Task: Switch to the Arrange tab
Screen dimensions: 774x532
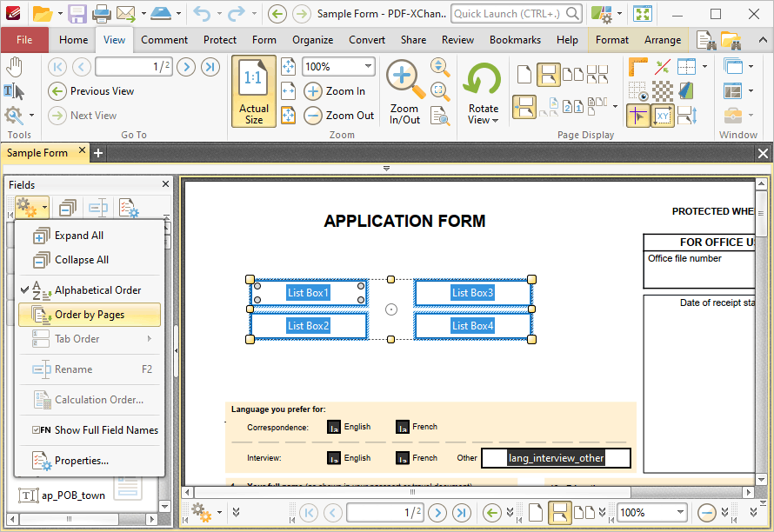Action: point(663,40)
